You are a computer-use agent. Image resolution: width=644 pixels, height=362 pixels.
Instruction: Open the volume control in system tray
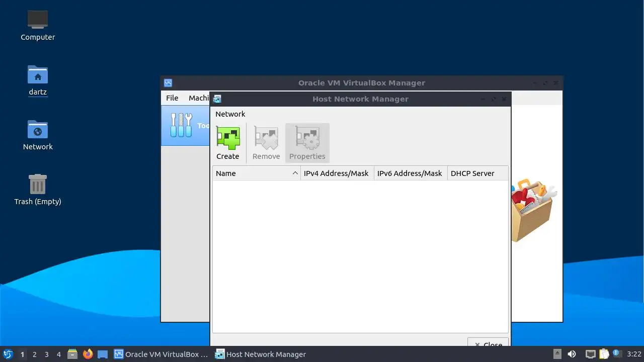click(572, 354)
